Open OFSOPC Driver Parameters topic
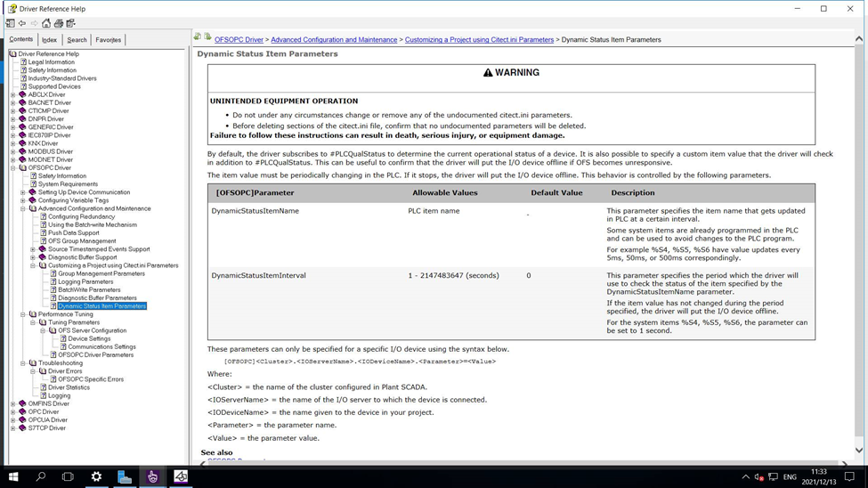 coord(96,355)
